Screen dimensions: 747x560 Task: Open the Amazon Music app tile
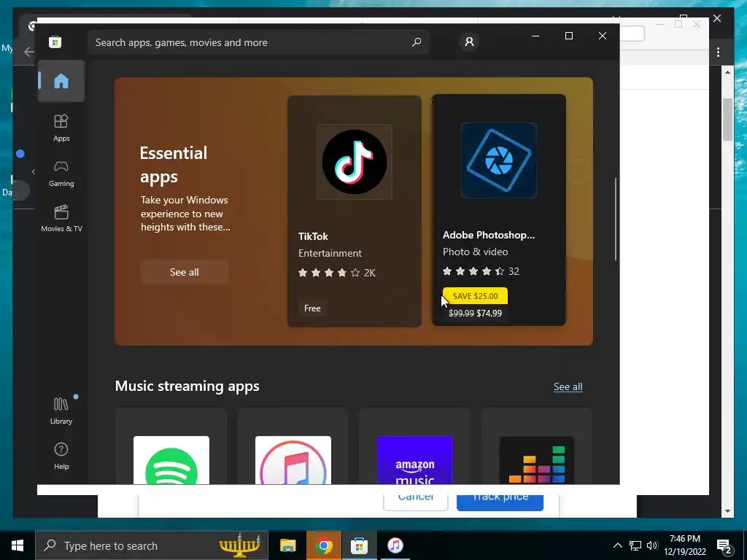pyautogui.click(x=414, y=446)
